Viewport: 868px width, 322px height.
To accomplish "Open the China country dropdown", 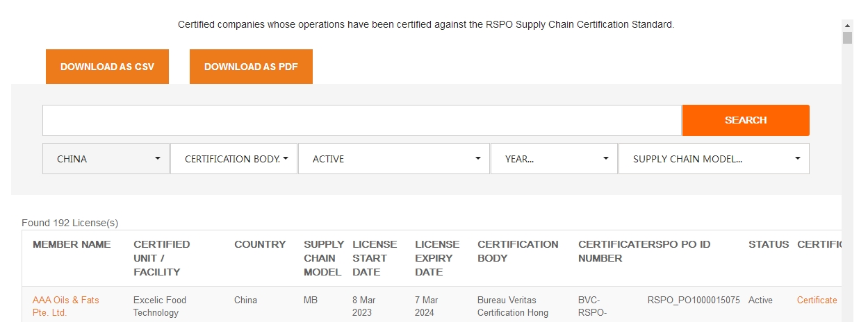I will (x=106, y=159).
